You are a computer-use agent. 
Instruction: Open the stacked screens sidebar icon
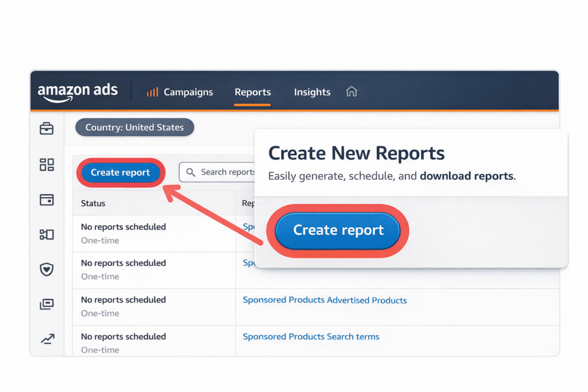[47, 304]
